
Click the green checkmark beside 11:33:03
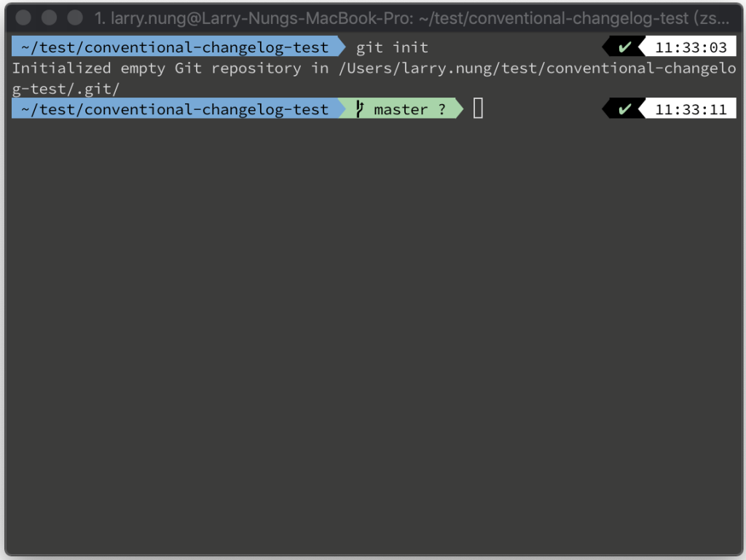(x=624, y=47)
